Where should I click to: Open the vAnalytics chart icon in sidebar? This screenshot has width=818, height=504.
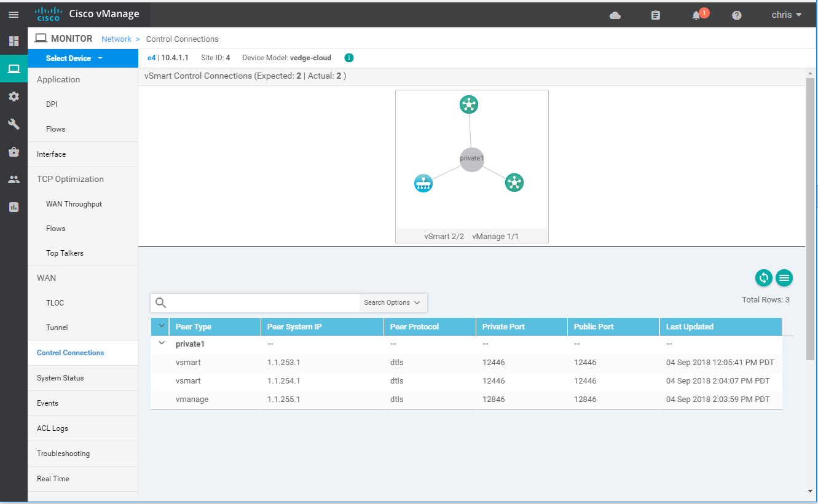pyautogui.click(x=13, y=207)
